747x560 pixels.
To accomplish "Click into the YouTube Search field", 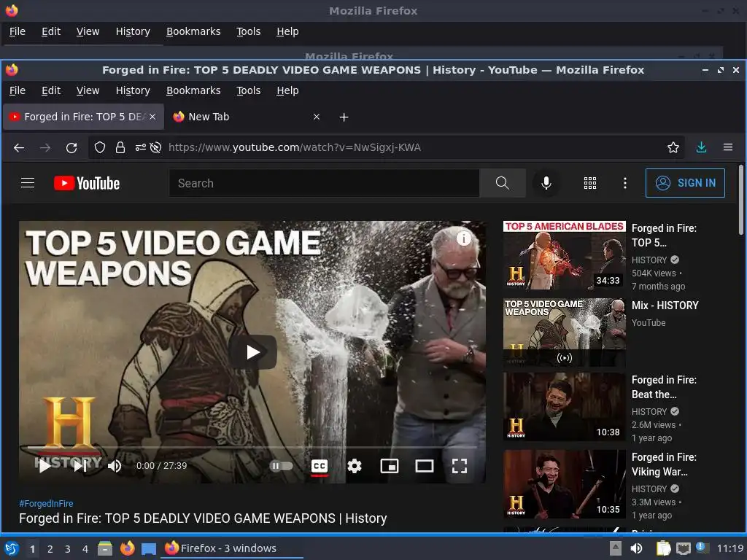I will pyautogui.click(x=324, y=183).
